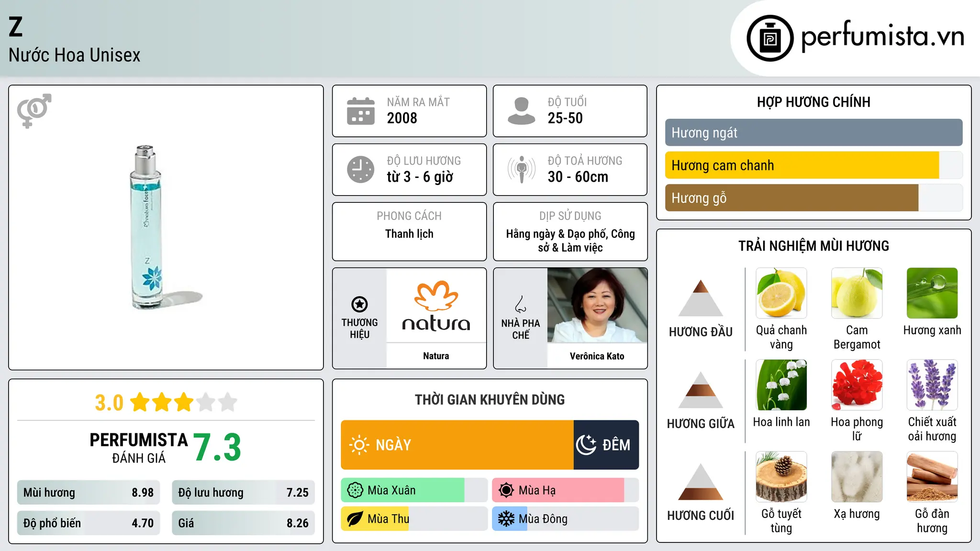
Task: Click the leaf icon beside Mùa Thu
Action: click(x=355, y=519)
